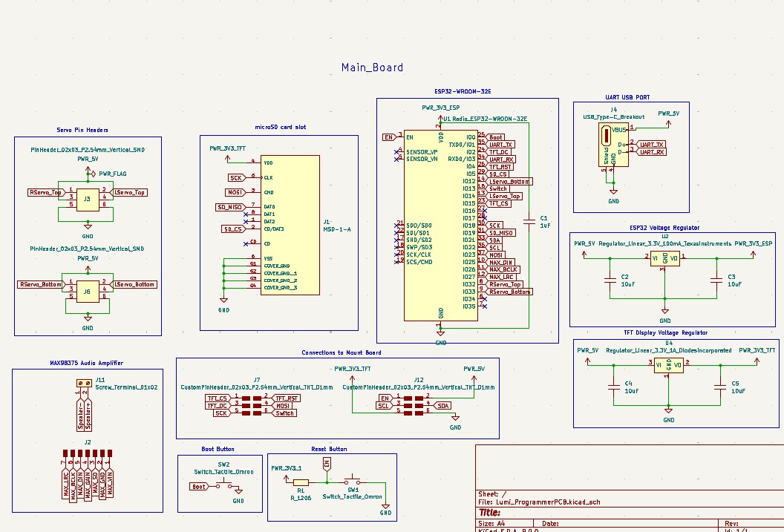Screen dimensions: 784x532
Task: Select the 'Reset Button' section label
Action: click(x=329, y=449)
